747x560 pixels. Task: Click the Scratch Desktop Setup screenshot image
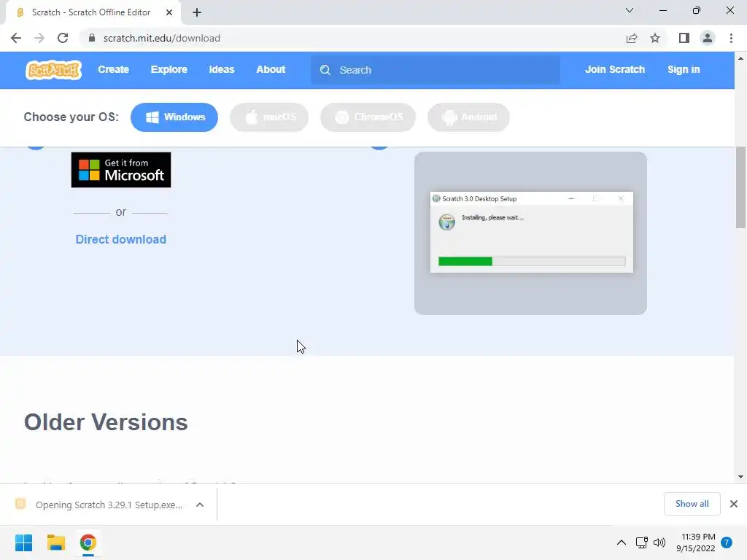530,233
